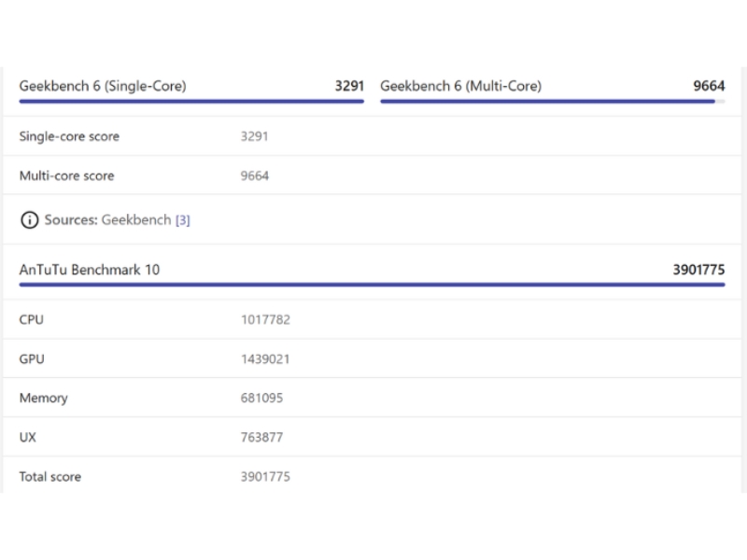Viewport: 747px width, 560px height.
Task: Toggle the Geekbench 6 Single-Core section
Action: pos(103,86)
